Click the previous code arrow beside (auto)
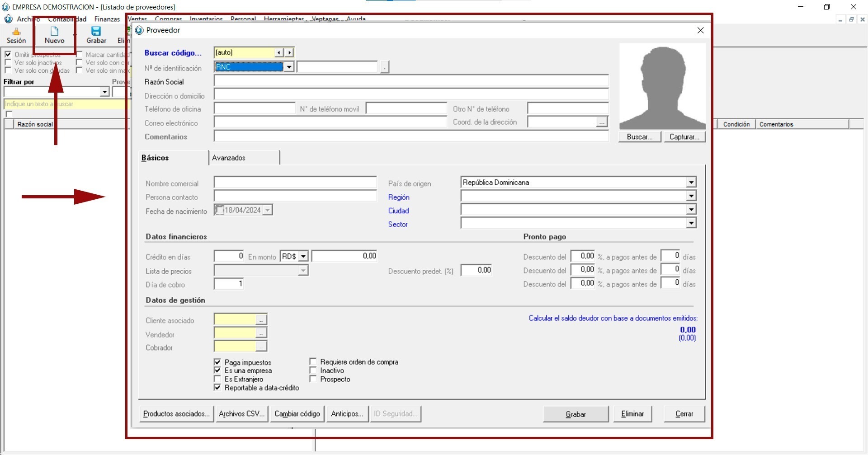The image size is (868, 455). (x=279, y=53)
